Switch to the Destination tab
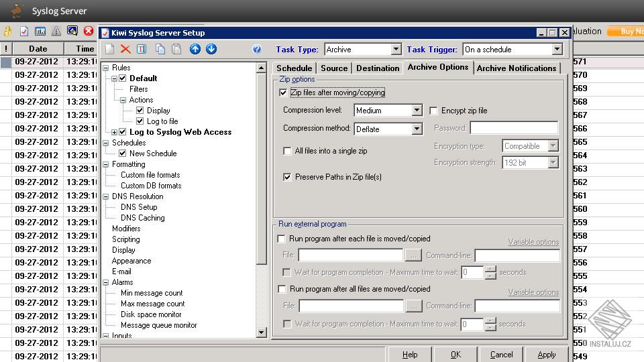 click(x=378, y=68)
